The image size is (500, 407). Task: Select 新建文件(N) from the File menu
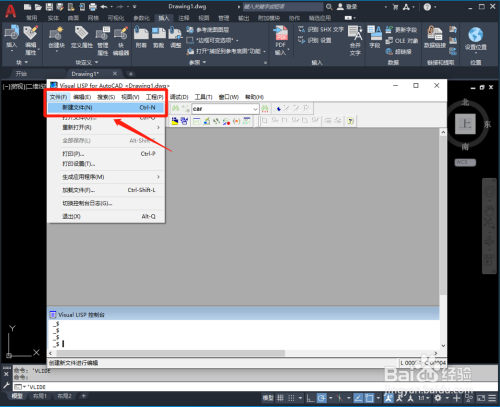pyautogui.click(x=106, y=107)
